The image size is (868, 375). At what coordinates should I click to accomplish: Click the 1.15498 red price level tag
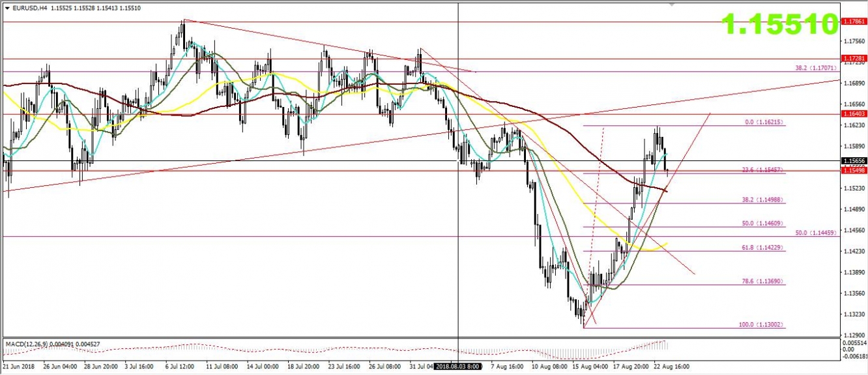coord(854,171)
